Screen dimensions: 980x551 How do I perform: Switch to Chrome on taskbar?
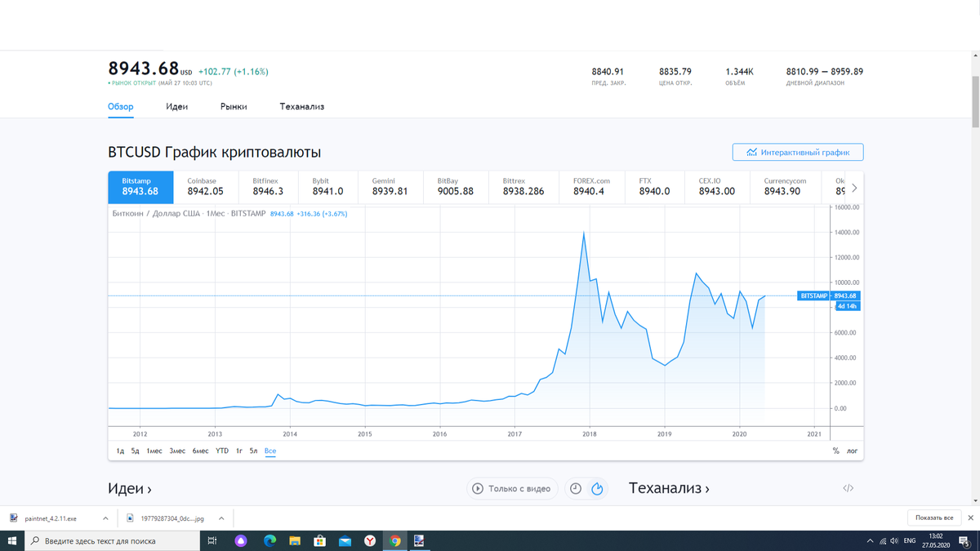point(395,540)
